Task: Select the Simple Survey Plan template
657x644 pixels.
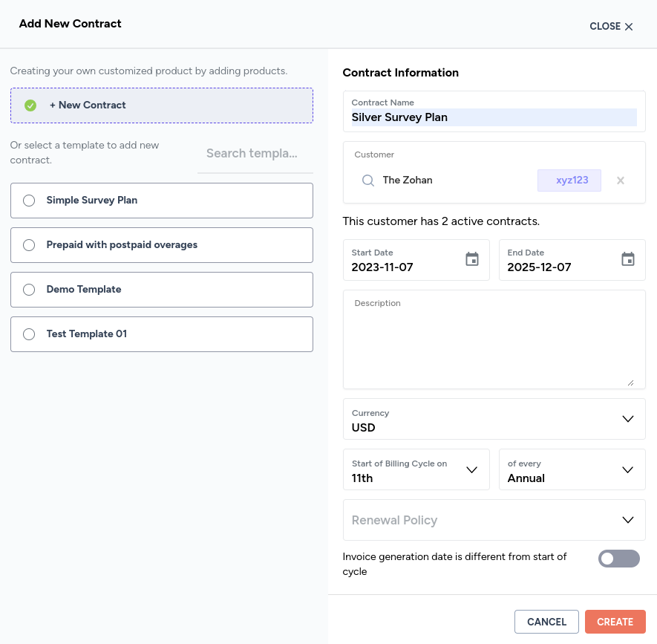Action: (29, 201)
